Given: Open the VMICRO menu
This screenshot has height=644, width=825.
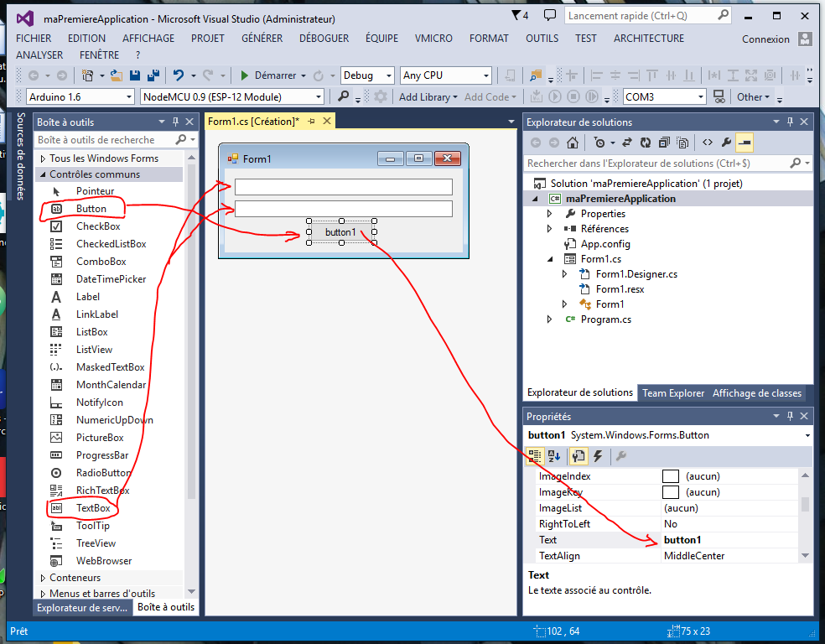Looking at the screenshot, I should (433, 39).
